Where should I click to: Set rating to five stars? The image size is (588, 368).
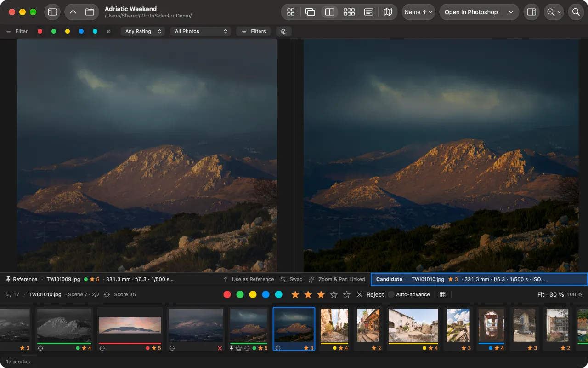coord(347,294)
